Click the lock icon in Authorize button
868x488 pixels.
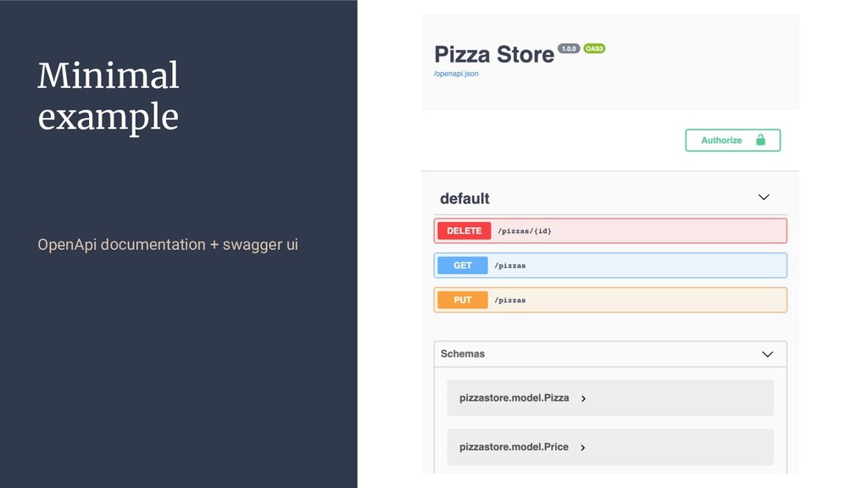pos(760,140)
